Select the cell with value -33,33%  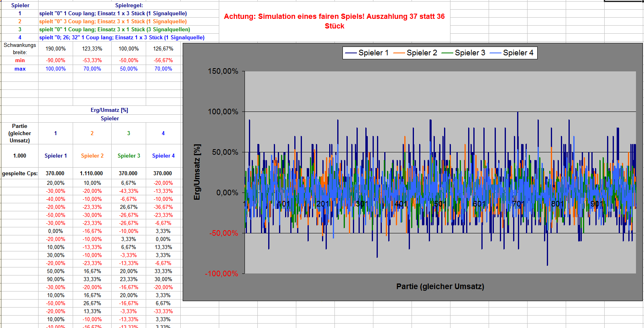tap(163, 311)
